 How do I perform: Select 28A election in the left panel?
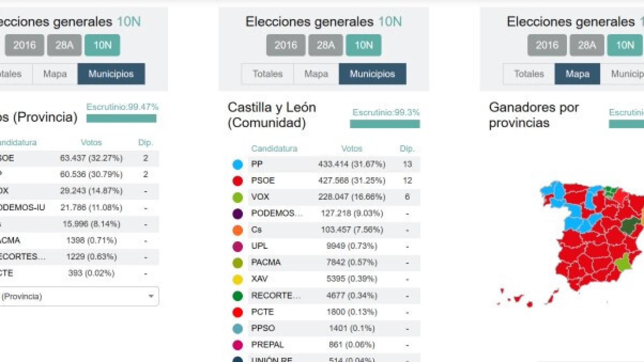point(64,45)
